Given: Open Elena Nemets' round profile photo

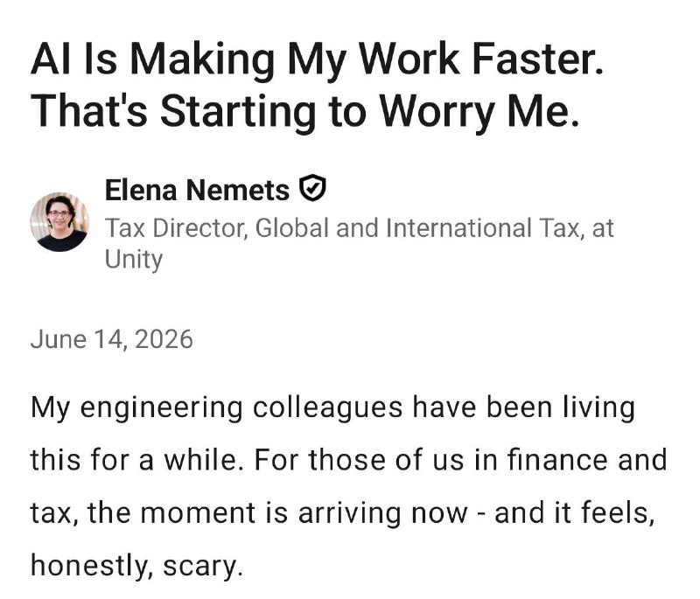Looking at the screenshot, I should [59, 221].
